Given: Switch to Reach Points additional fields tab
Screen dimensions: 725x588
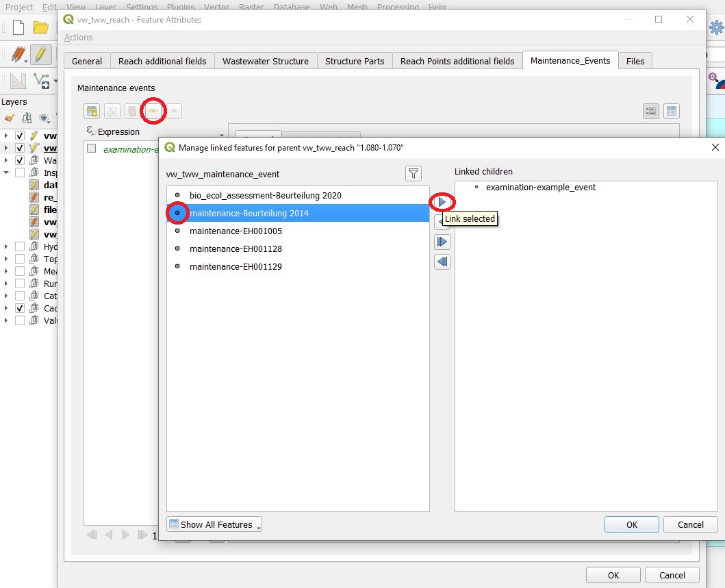Looking at the screenshot, I should 457,61.
